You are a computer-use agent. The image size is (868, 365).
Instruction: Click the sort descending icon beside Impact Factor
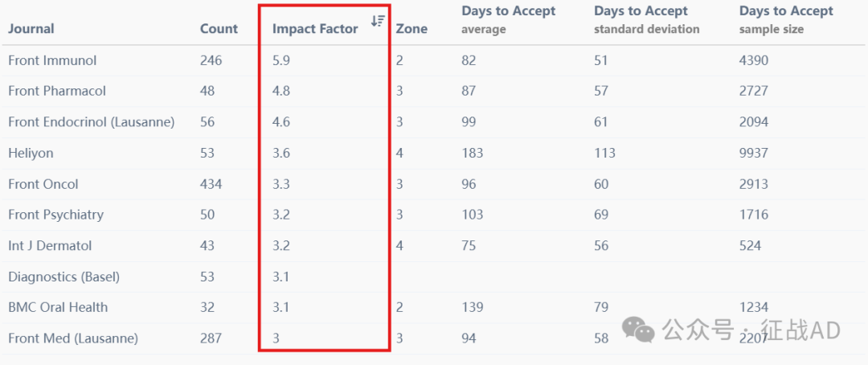378,21
